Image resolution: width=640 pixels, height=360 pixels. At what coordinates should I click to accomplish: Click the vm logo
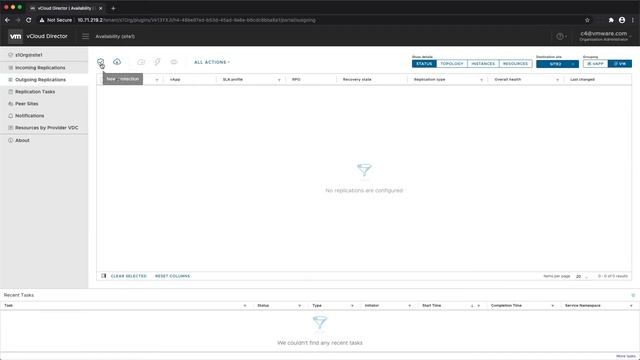[16, 36]
